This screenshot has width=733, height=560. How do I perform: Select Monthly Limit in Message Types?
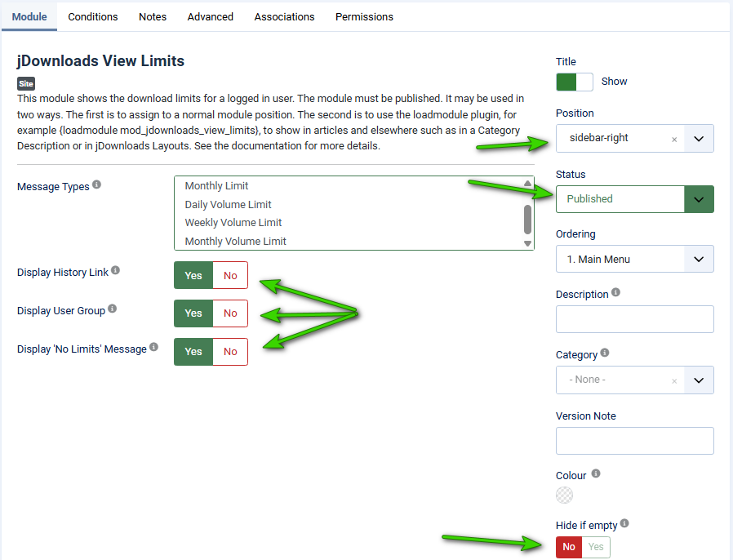[x=216, y=186]
